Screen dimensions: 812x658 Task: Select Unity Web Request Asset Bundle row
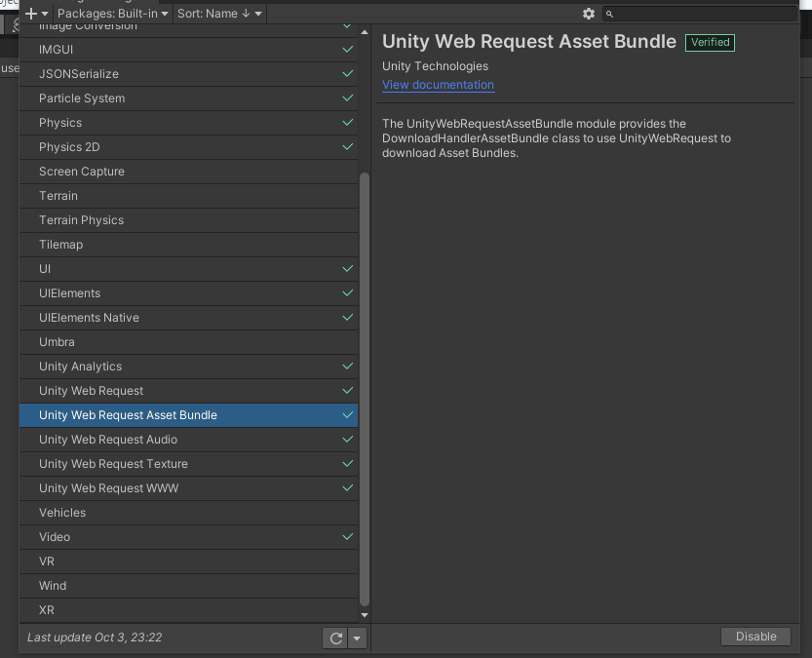tap(188, 415)
